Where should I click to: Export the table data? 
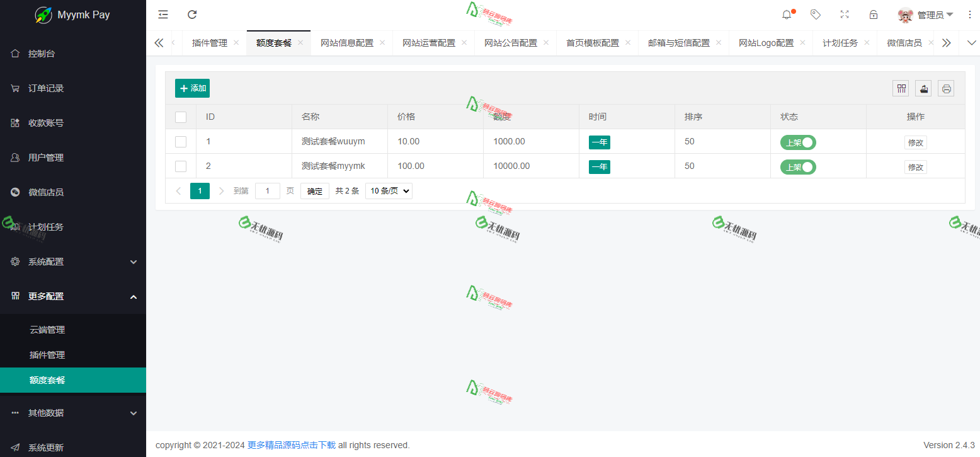point(923,88)
